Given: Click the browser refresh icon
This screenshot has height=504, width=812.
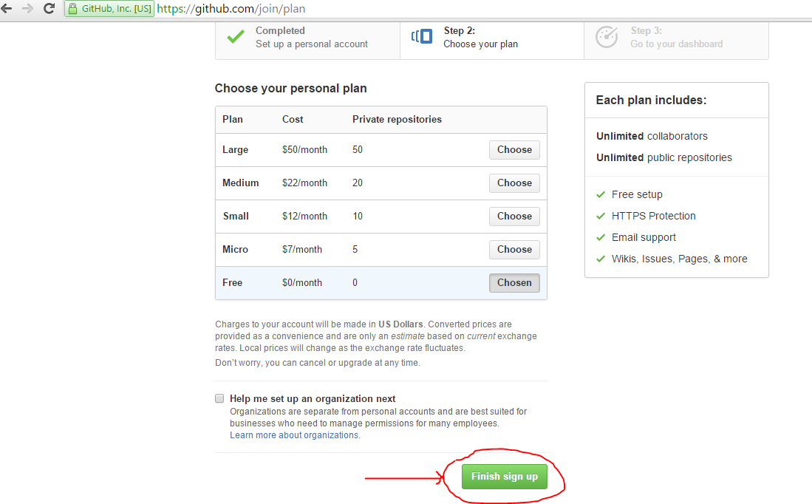Looking at the screenshot, I should (x=49, y=10).
